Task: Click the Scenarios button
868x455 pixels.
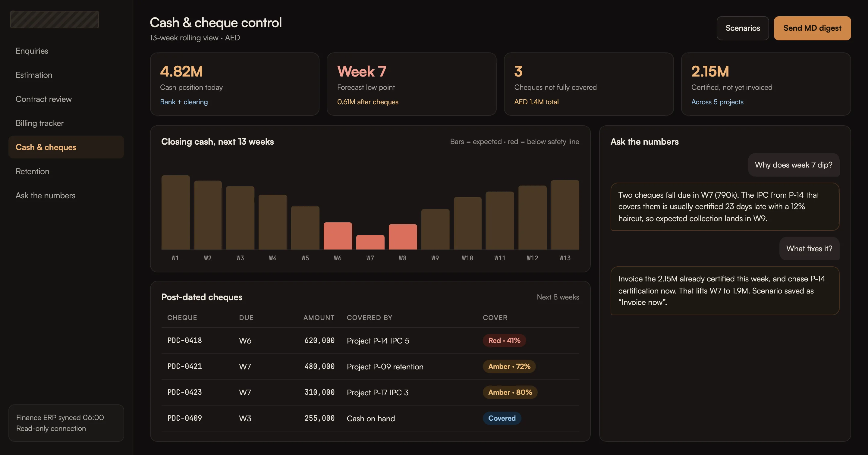Action: pyautogui.click(x=743, y=28)
